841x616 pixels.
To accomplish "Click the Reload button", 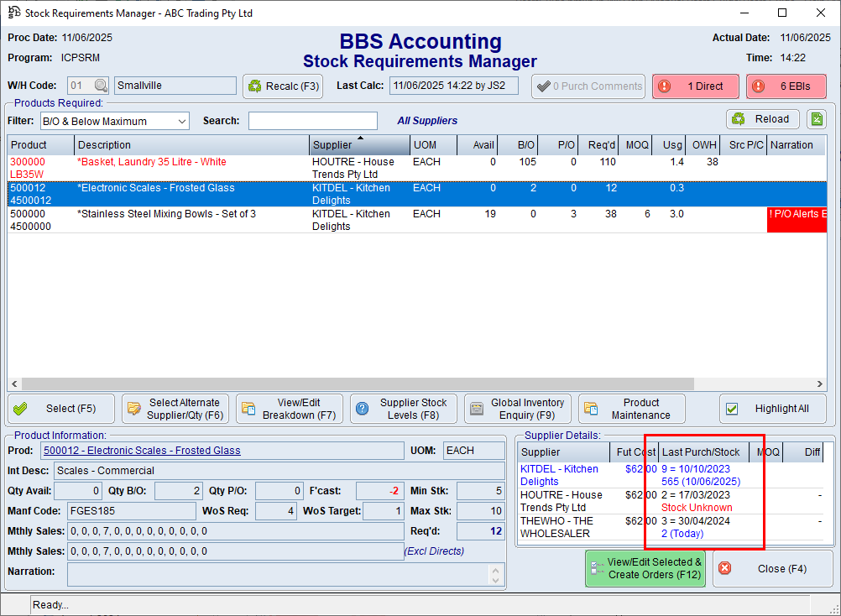I will [761, 119].
